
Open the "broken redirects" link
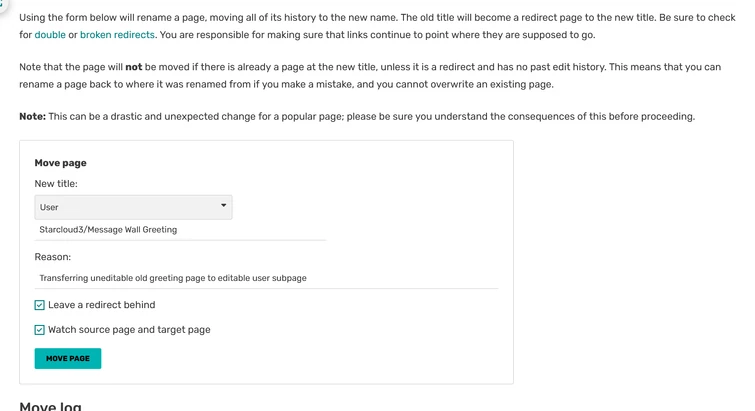pyautogui.click(x=117, y=35)
